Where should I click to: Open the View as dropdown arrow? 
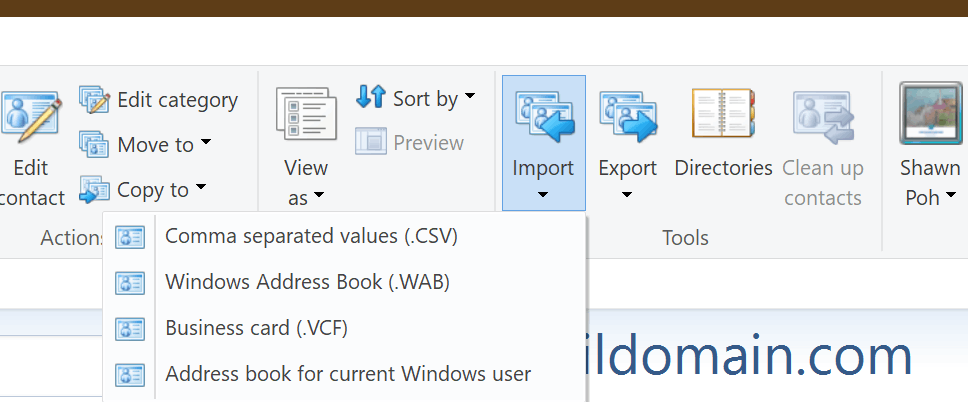click(x=319, y=196)
